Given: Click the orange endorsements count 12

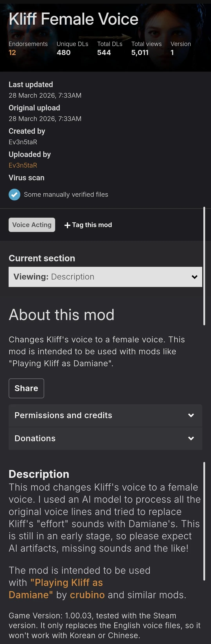Looking at the screenshot, I should tap(12, 52).
